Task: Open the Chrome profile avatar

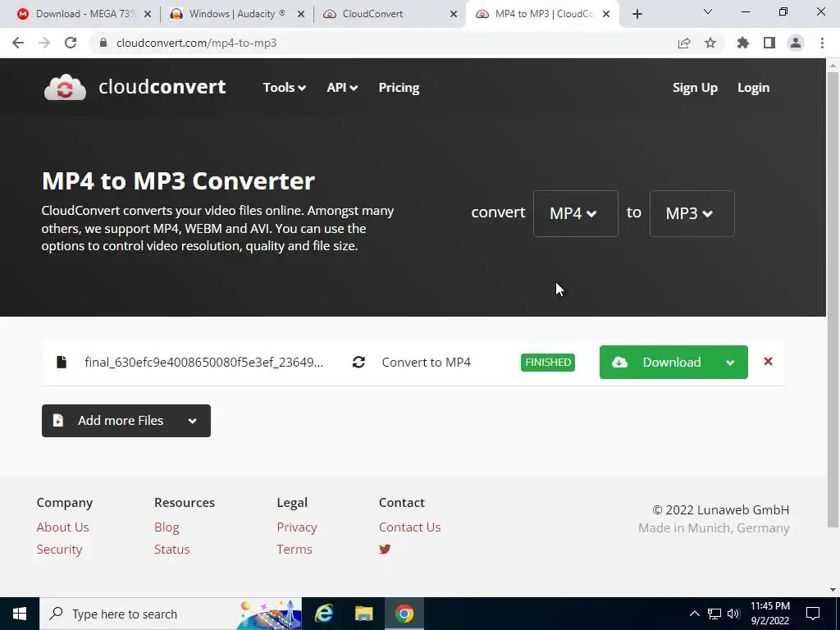Action: click(x=796, y=43)
